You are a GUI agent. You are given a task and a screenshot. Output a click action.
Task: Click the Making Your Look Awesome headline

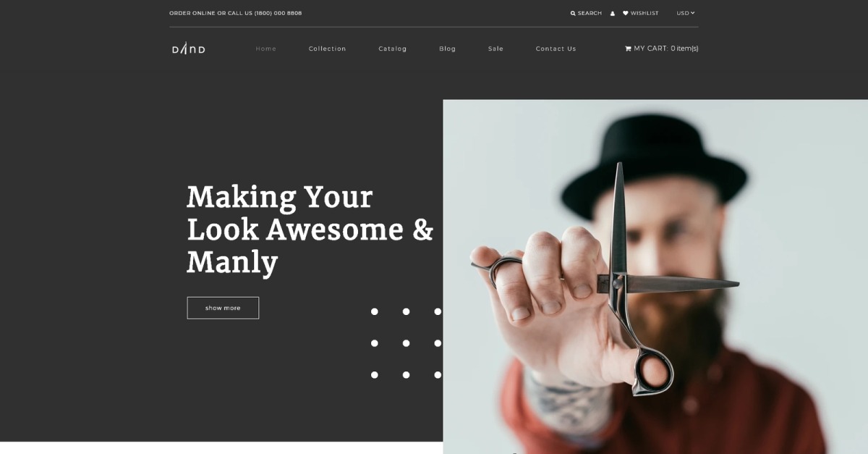tap(310, 229)
